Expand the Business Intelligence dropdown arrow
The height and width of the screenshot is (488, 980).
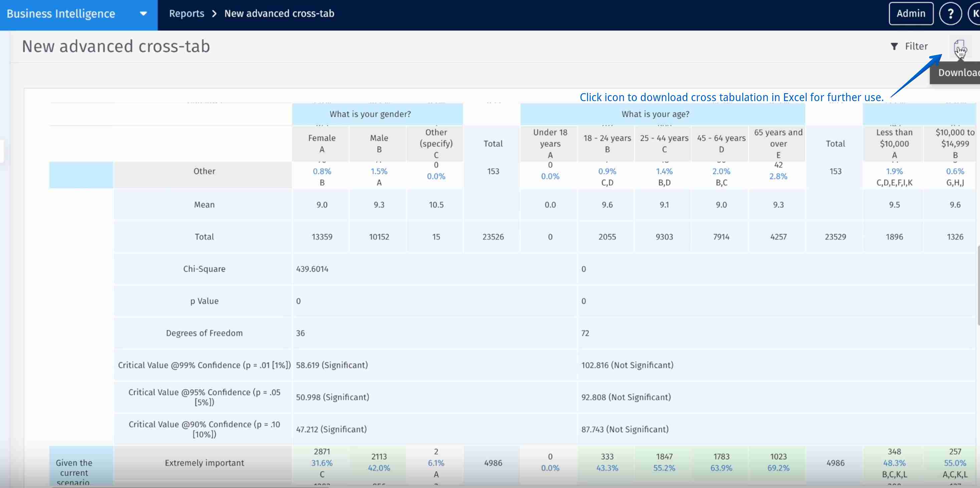pyautogui.click(x=143, y=14)
